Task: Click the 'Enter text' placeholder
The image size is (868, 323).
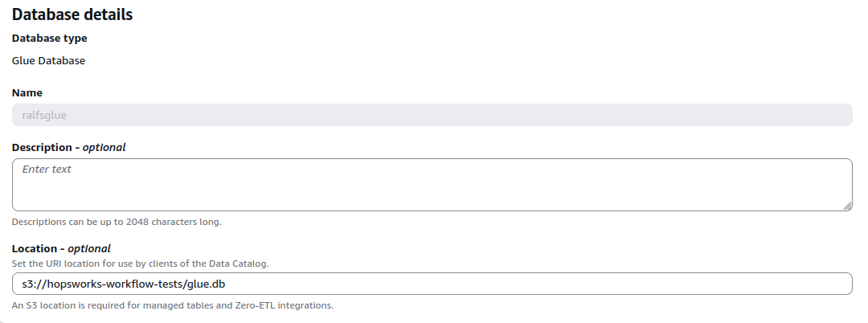Action: [x=47, y=170]
